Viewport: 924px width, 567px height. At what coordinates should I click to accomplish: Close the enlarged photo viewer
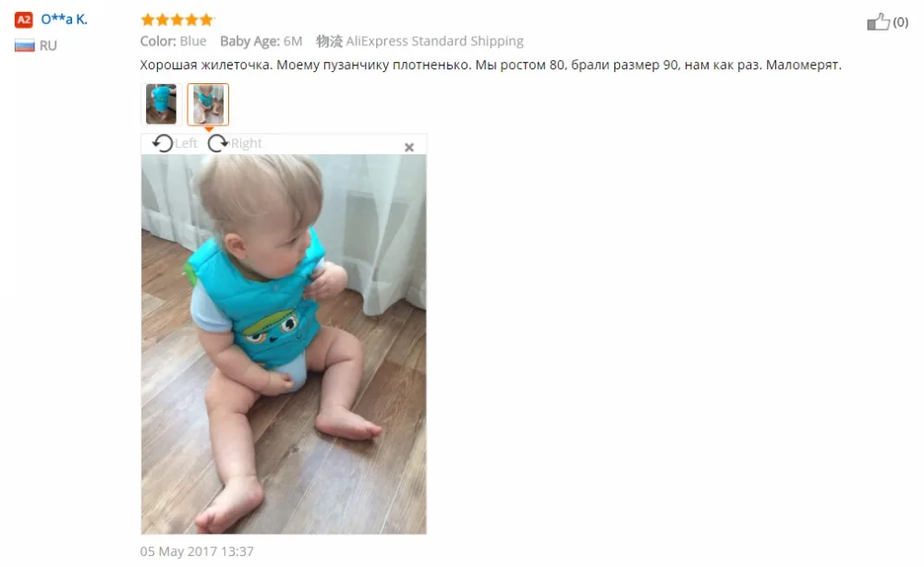409,147
